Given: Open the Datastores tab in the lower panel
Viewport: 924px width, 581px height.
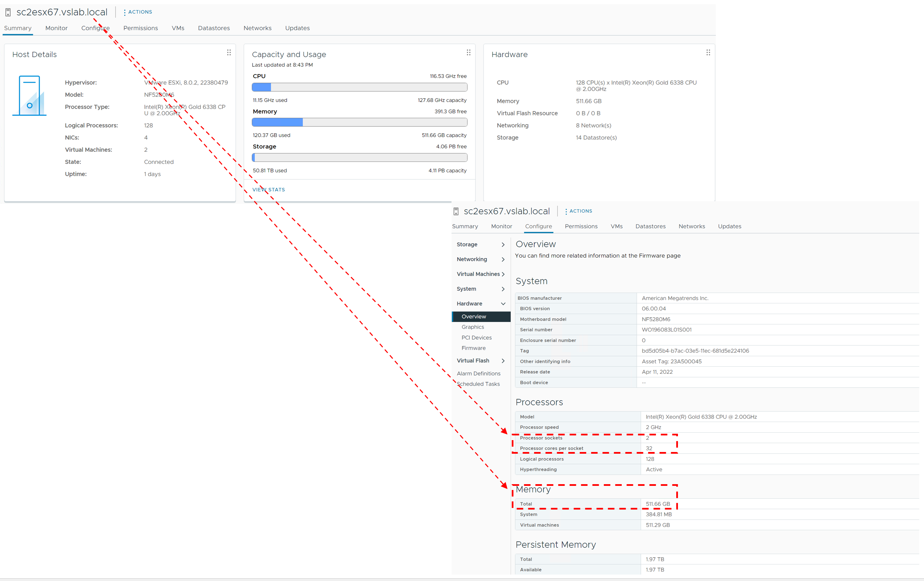Looking at the screenshot, I should coord(650,227).
